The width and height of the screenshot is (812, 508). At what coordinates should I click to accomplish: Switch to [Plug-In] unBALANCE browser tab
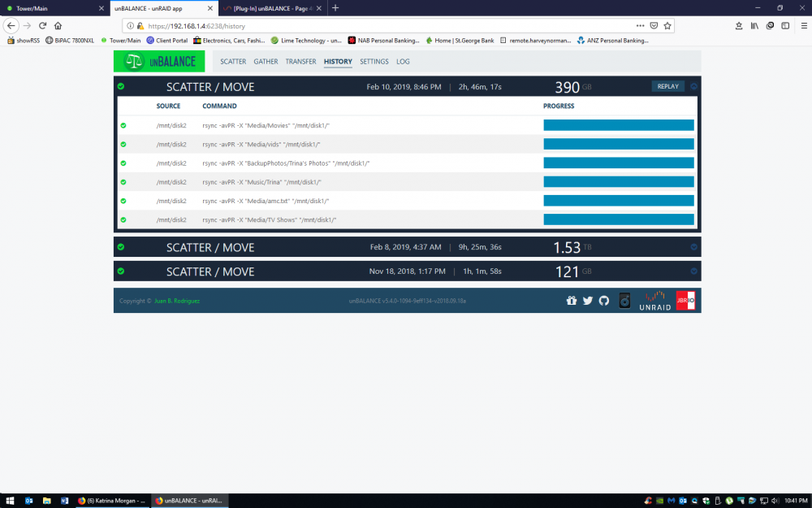click(272, 8)
